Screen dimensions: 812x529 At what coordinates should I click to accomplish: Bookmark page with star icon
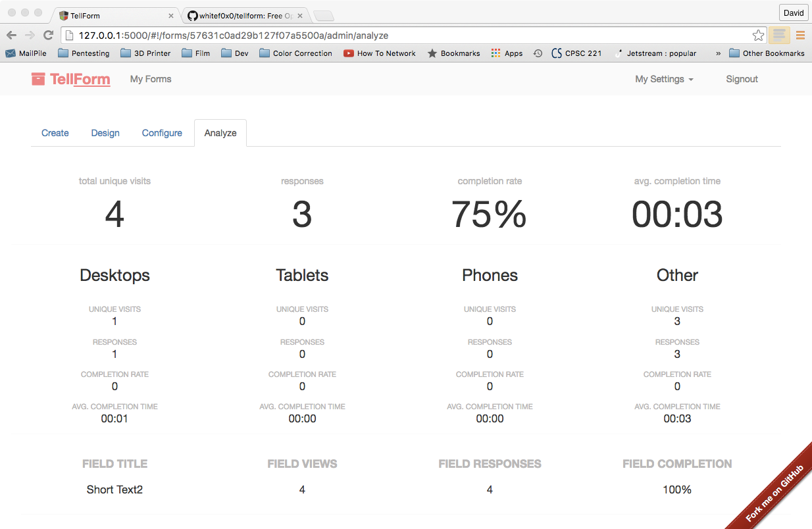(758, 36)
